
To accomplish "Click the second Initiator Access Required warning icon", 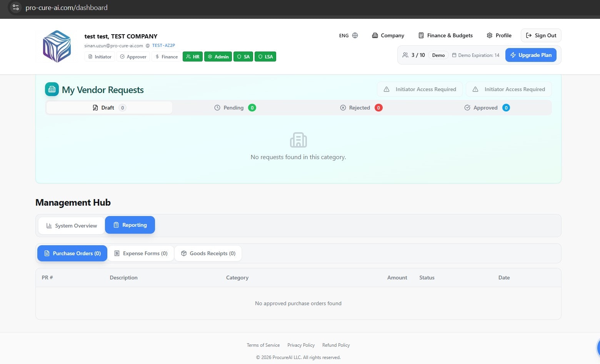I will (475, 89).
